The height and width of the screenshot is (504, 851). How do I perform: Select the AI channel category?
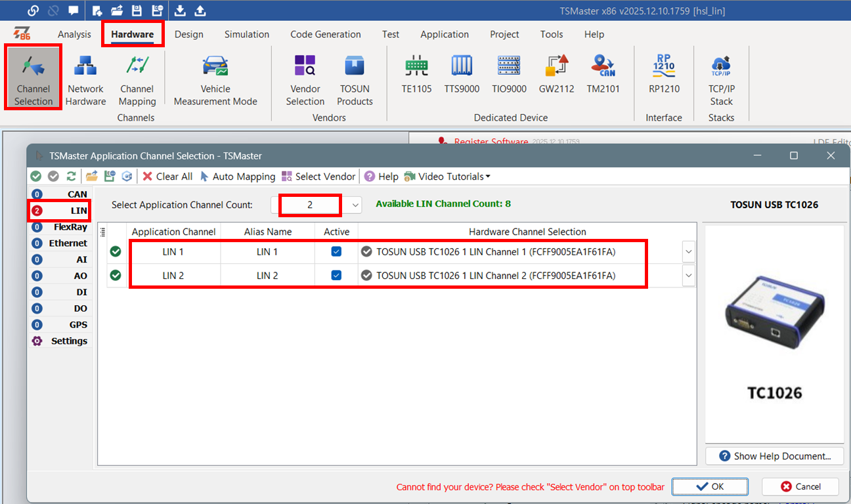point(60,260)
